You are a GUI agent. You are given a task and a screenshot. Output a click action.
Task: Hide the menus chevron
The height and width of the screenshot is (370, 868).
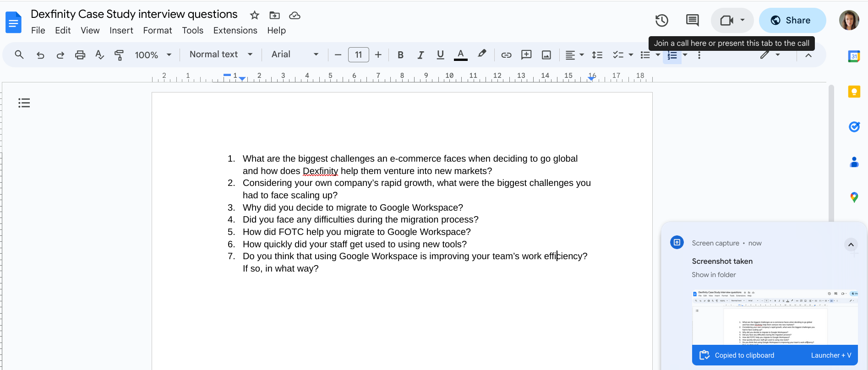tap(808, 55)
